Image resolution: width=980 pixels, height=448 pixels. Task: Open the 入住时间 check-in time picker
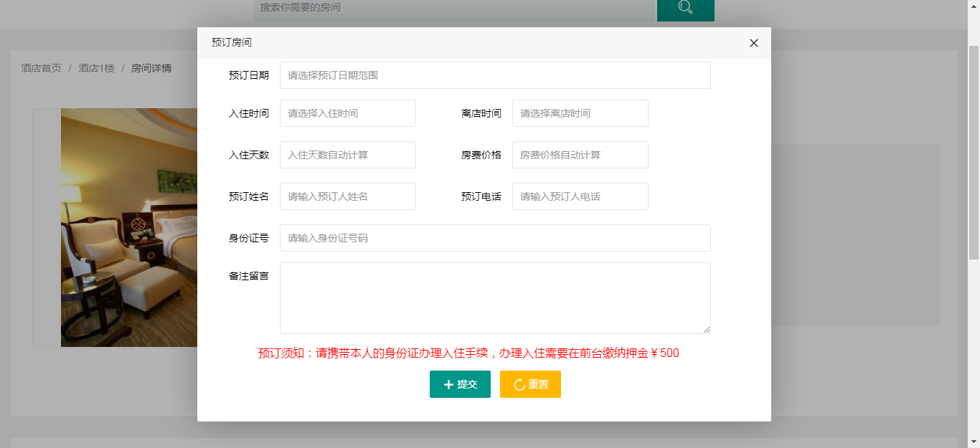(348, 113)
